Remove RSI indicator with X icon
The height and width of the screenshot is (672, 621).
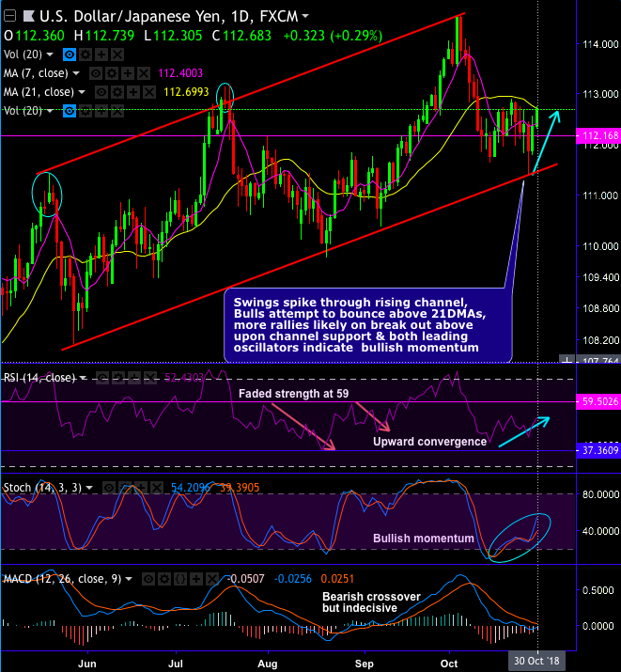[x=150, y=378]
